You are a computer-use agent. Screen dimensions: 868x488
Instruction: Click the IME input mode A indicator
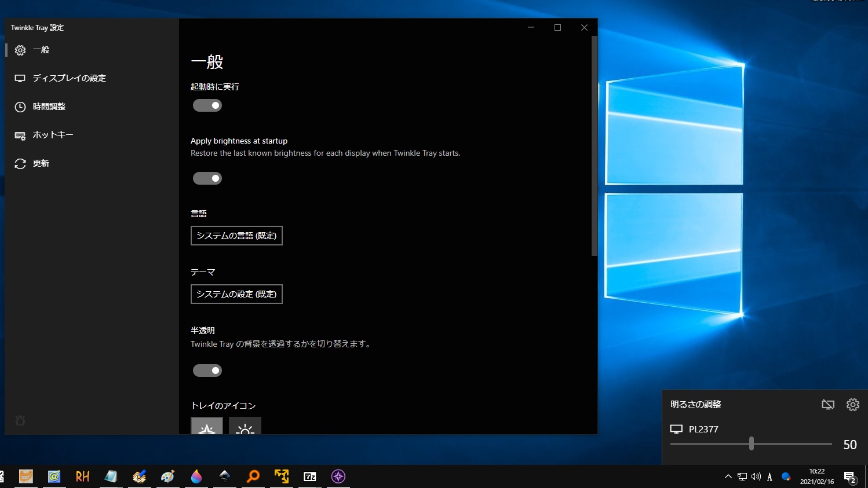pos(769,476)
